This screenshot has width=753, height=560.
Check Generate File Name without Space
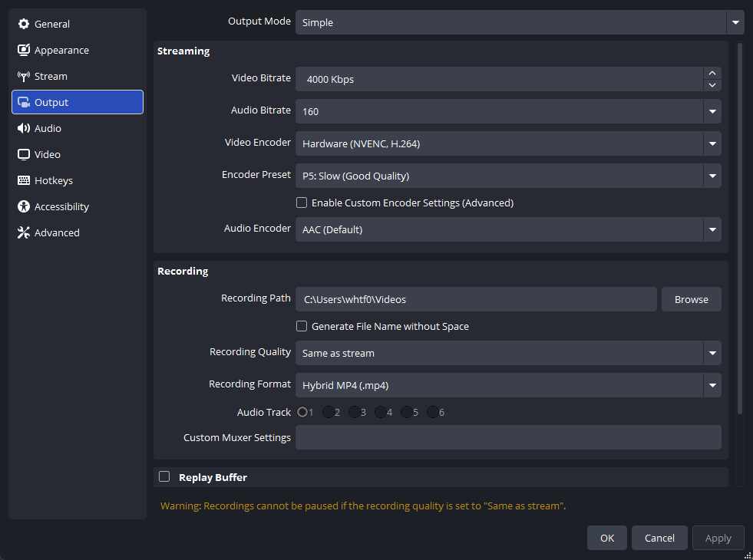pyautogui.click(x=302, y=327)
